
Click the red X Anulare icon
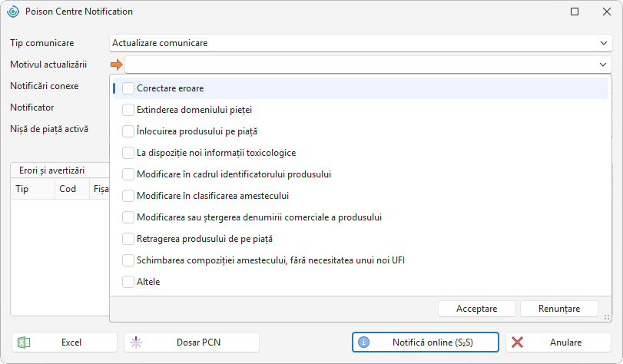click(x=517, y=342)
